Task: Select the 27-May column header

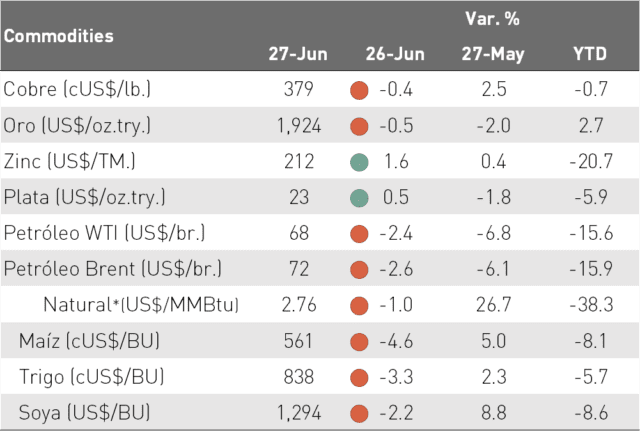Action: (493, 54)
